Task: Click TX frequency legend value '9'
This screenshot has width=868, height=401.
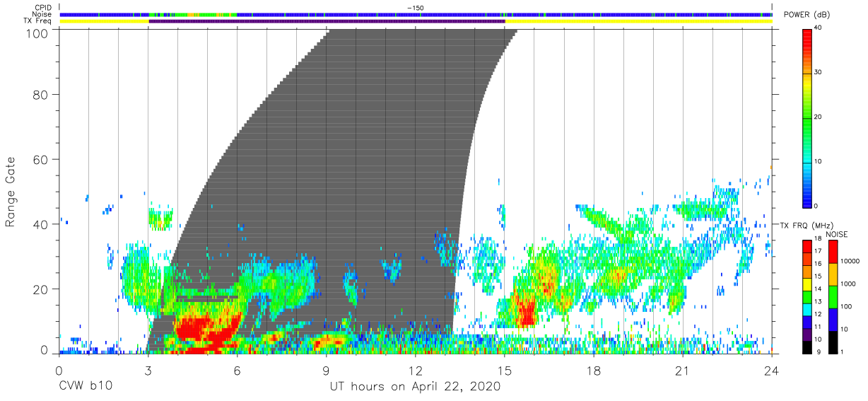Action: (x=820, y=351)
